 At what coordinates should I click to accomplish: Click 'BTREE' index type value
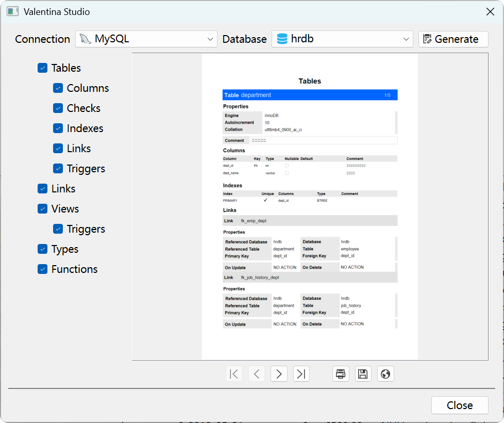coord(322,200)
